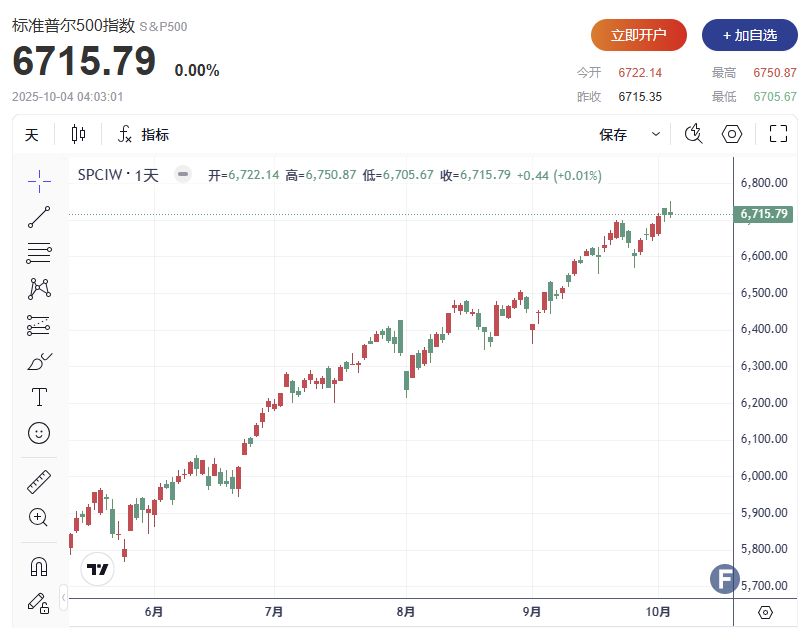Toggle magnet mode for drawings
This screenshot has height=628, width=807.
point(39,566)
